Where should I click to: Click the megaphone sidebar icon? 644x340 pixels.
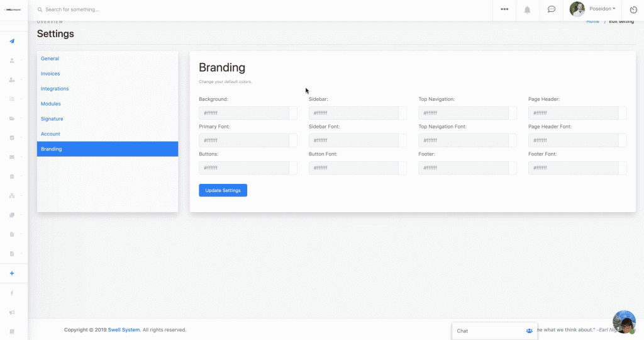coord(12,312)
